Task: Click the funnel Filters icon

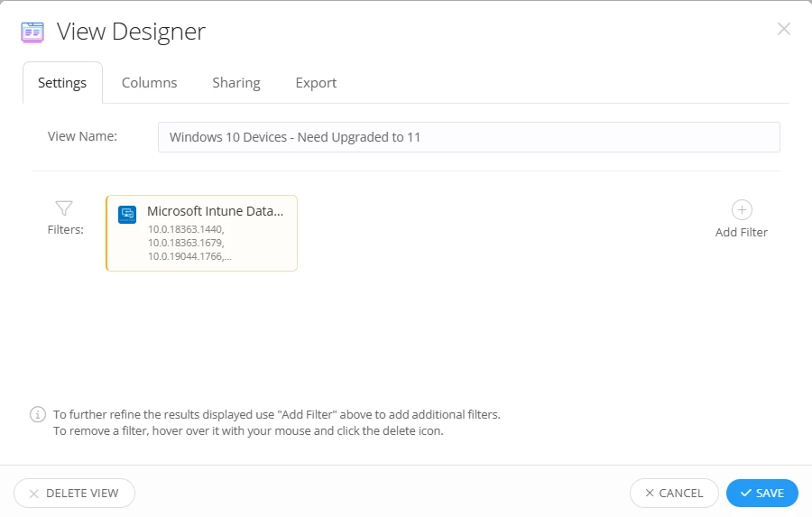Action: [64, 208]
